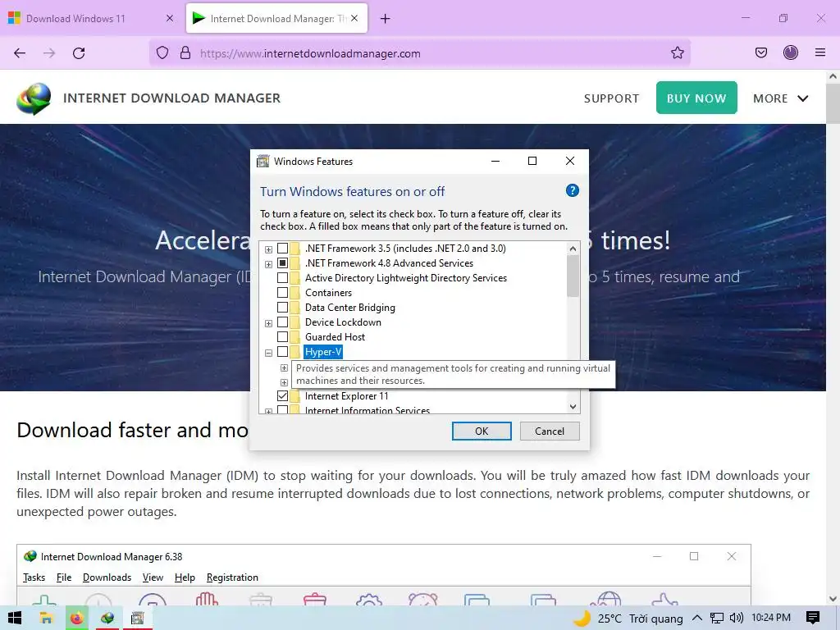This screenshot has width=840, height=630.
Task: Reload the current page
Action: pyautogui.click(x=79, y=53)
